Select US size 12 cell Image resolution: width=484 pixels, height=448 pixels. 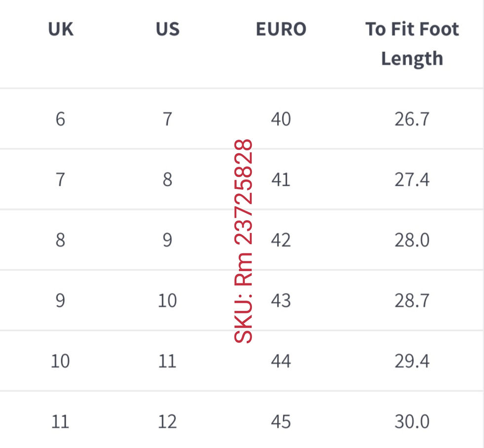click(x=167, y=422)
